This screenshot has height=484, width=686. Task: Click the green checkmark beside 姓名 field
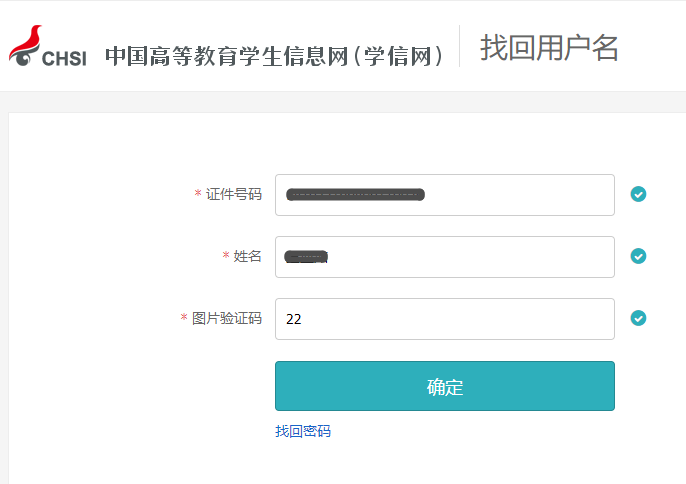pyautogui.click(x=638, y=256)
